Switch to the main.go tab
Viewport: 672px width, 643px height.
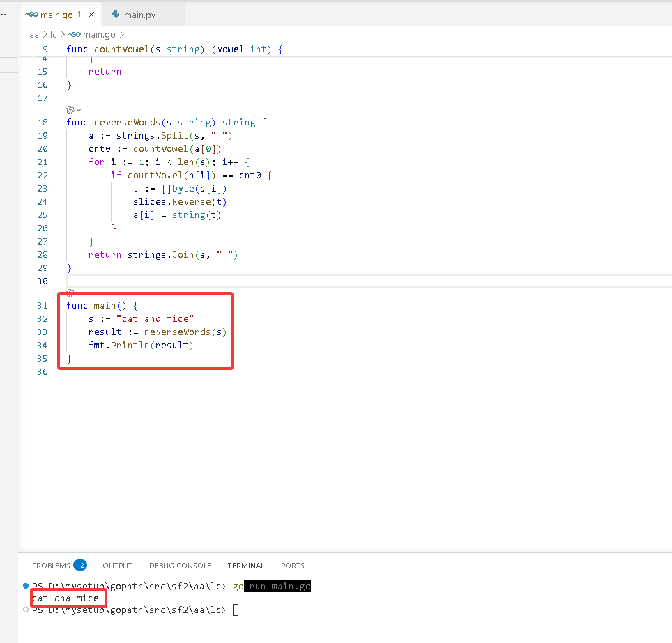click(56, 15)
